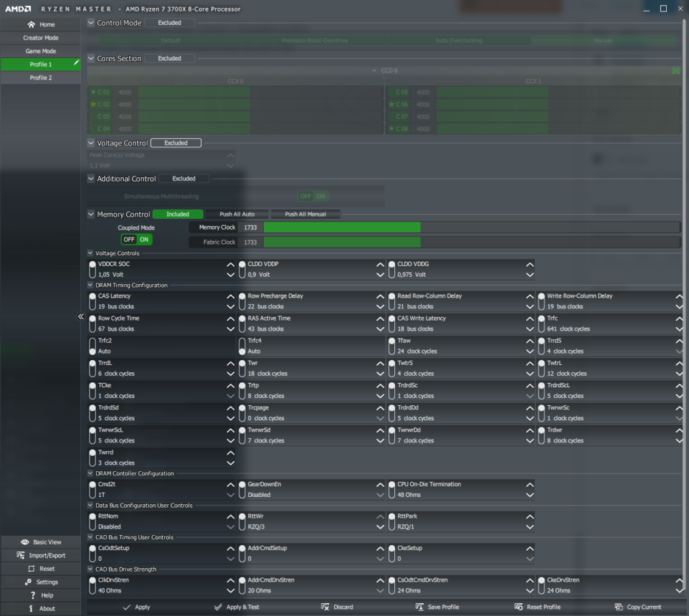Viewport: 689px width, 616px height.
Task: Increase CAS Latency with up arrow
Action: [230, 297]
